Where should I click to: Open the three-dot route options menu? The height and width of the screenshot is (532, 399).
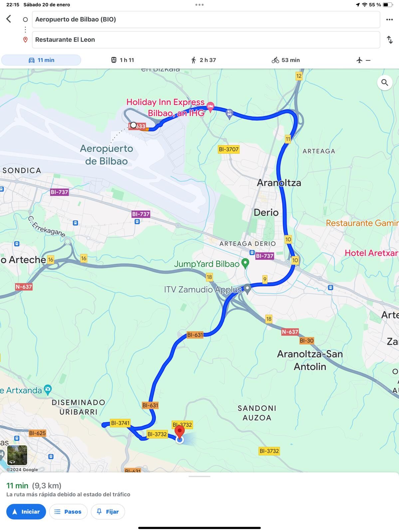389,20
